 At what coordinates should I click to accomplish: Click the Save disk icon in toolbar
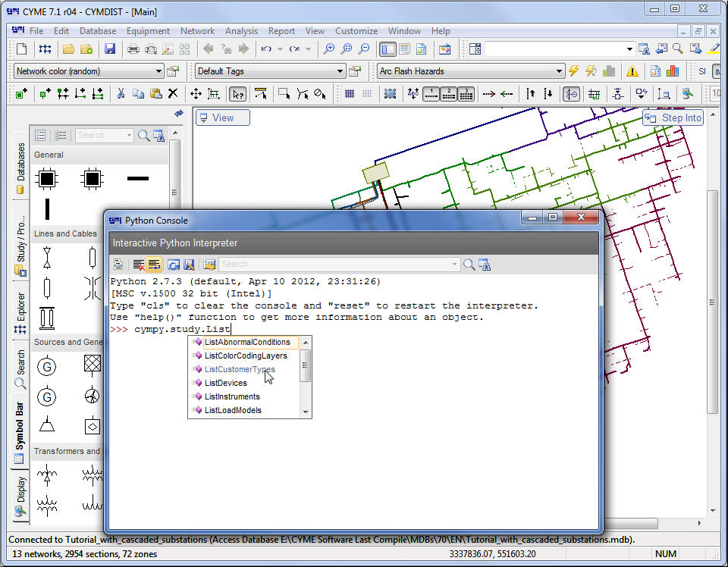tap(110, 49)
